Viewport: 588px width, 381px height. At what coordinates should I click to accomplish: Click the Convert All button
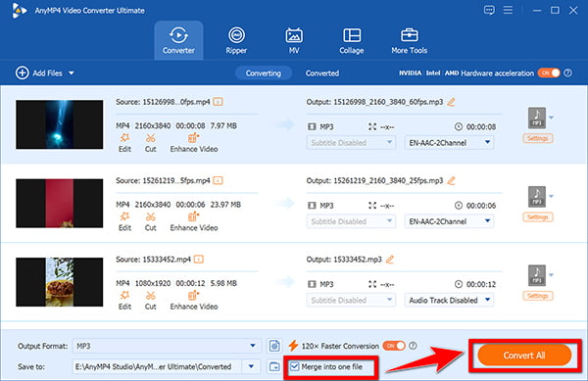pyautogui.click(x=524, y=356)
